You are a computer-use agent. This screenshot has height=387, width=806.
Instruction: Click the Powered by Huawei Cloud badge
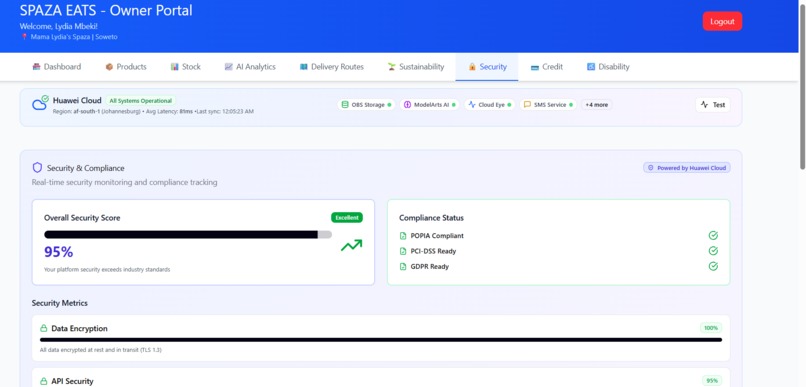point(687,168)
